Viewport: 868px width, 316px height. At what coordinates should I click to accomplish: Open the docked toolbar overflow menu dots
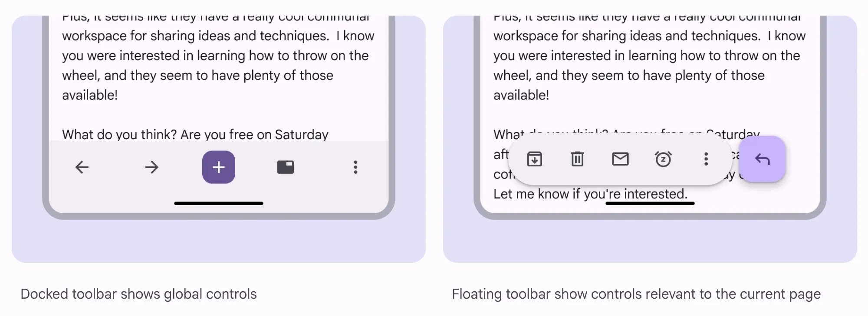pos(355,167)
